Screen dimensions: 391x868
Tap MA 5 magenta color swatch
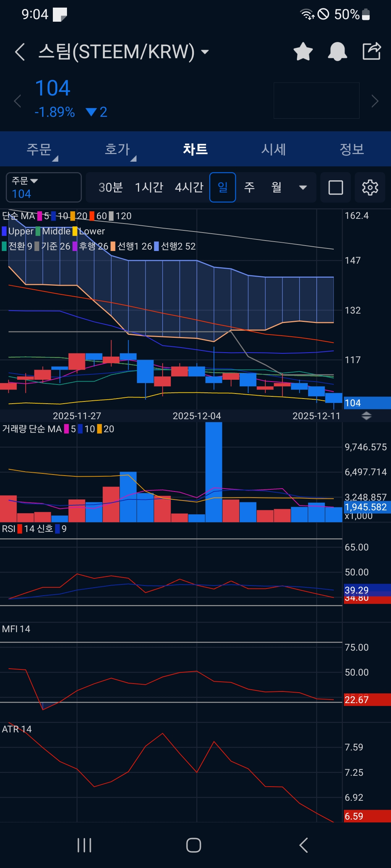click(40, 216)
